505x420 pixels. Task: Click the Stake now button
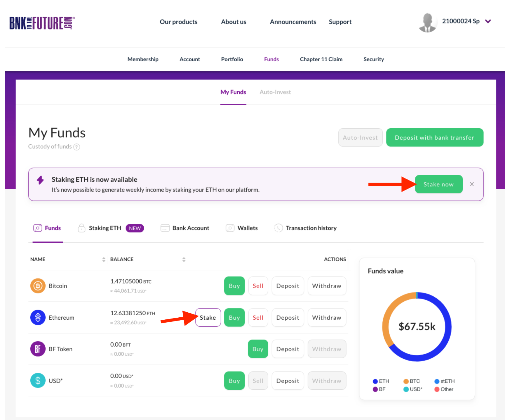pyautogui.click(x=439, y=184)
